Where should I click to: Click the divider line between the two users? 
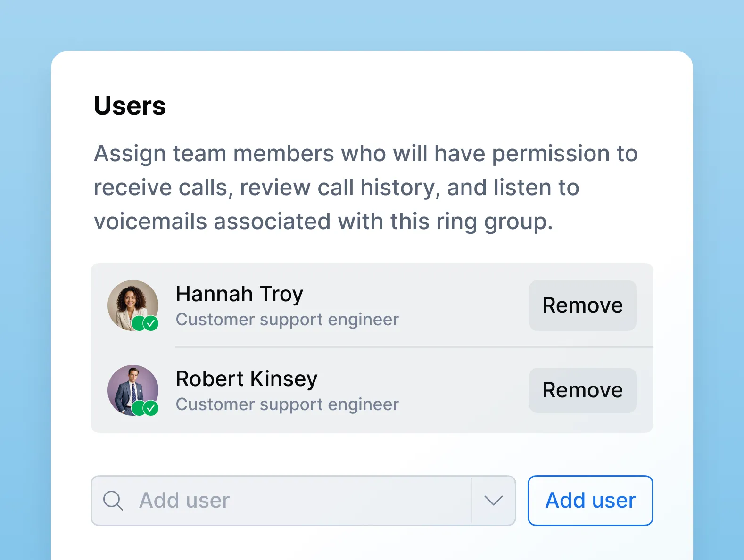coord(414,347)
